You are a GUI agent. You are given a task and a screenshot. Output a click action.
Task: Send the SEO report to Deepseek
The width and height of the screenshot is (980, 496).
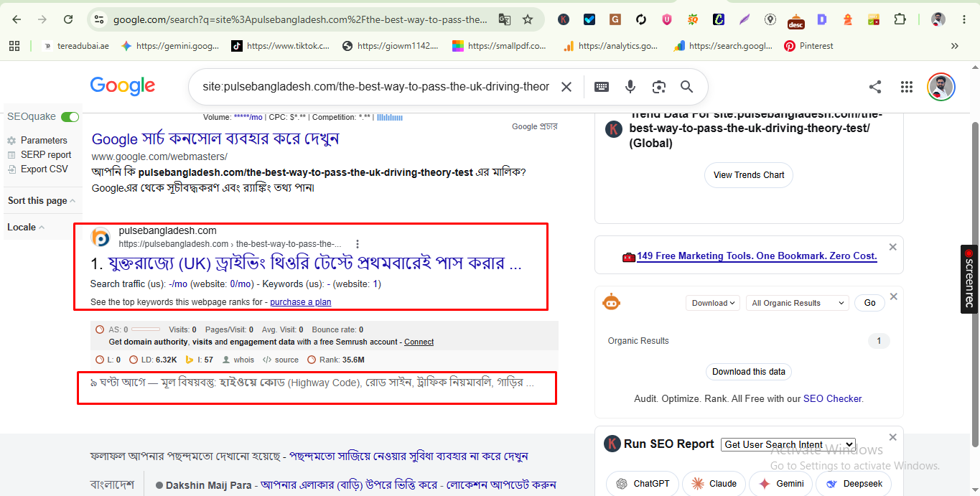coord(854,484)
